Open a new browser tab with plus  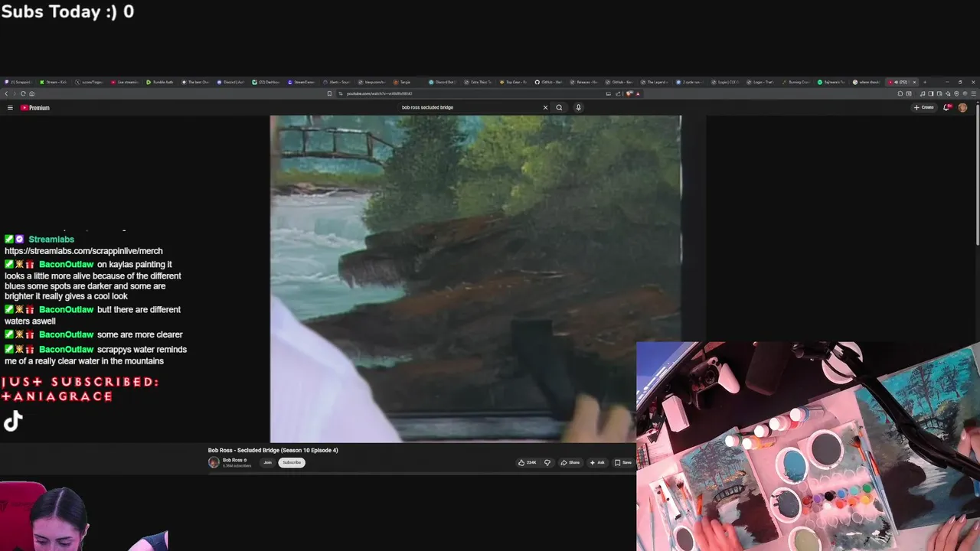(x=924, y=82)
